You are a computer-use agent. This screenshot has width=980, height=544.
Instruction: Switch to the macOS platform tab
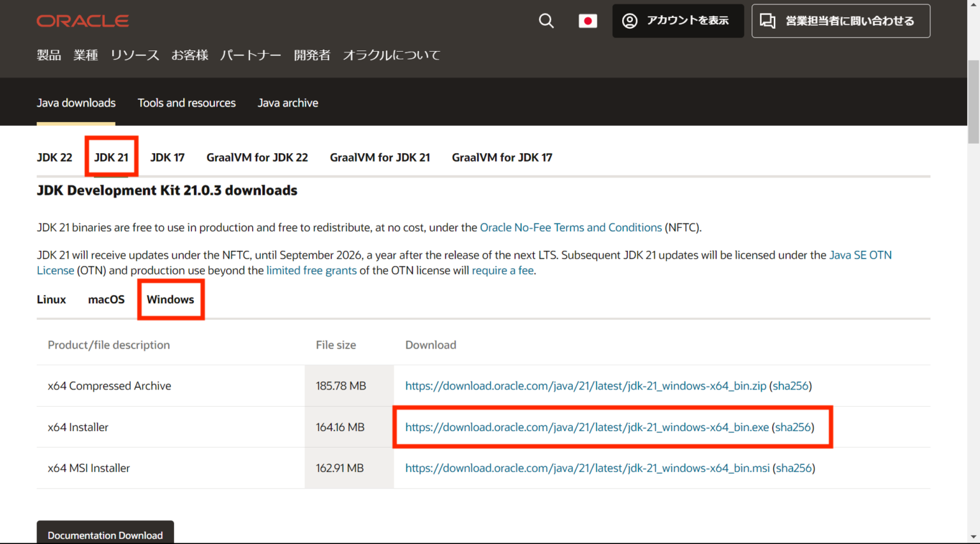[106, 299]
